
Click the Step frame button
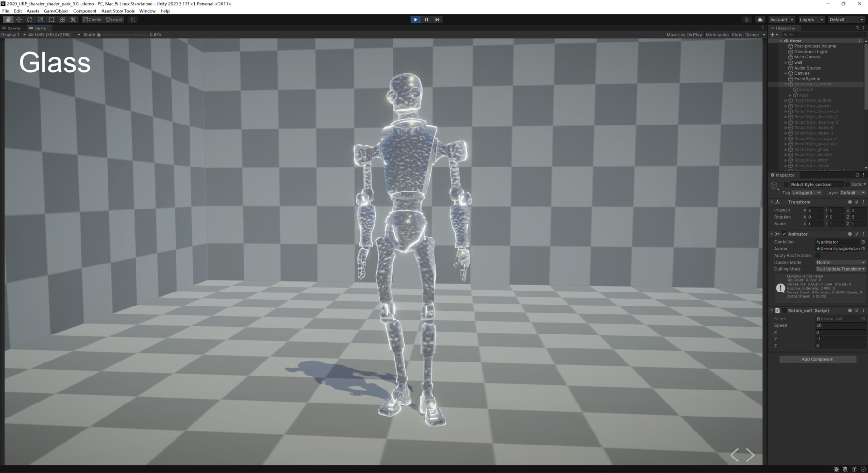click(437, 20)
